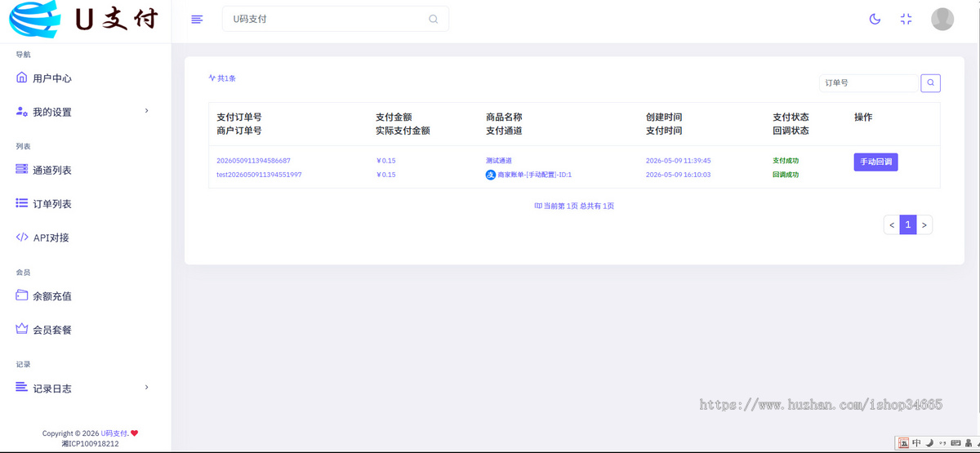
Task: Toggle the sidebar with the hamburger menu icon
Action: click(x=197, y=19)
